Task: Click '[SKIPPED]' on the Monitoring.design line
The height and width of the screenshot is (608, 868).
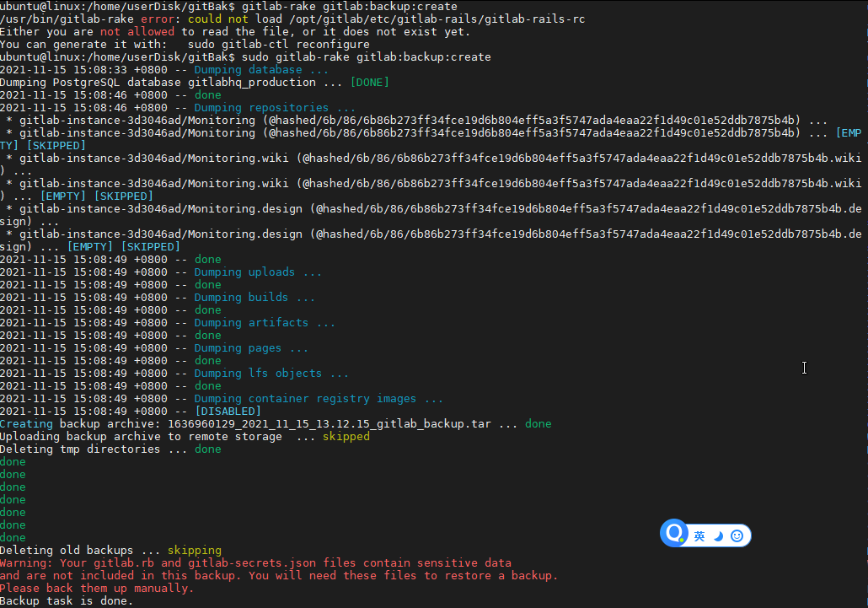Action: coord(151,247)
